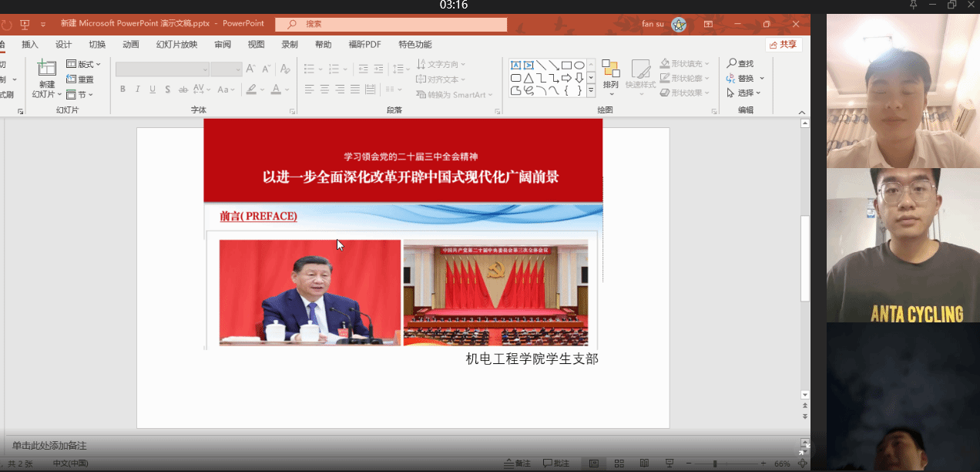Open slide sorter view in status bar
980x472 pixels.
pos(619,464)
